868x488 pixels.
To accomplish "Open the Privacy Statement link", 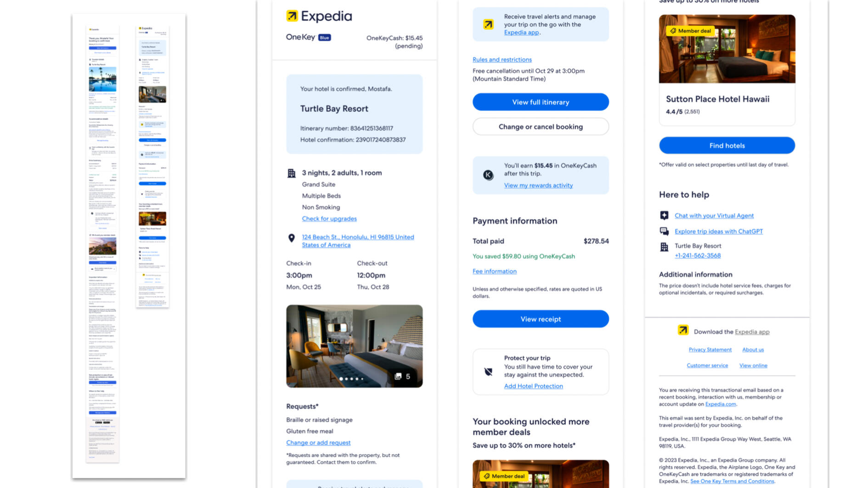I will [x=710, y=350].
